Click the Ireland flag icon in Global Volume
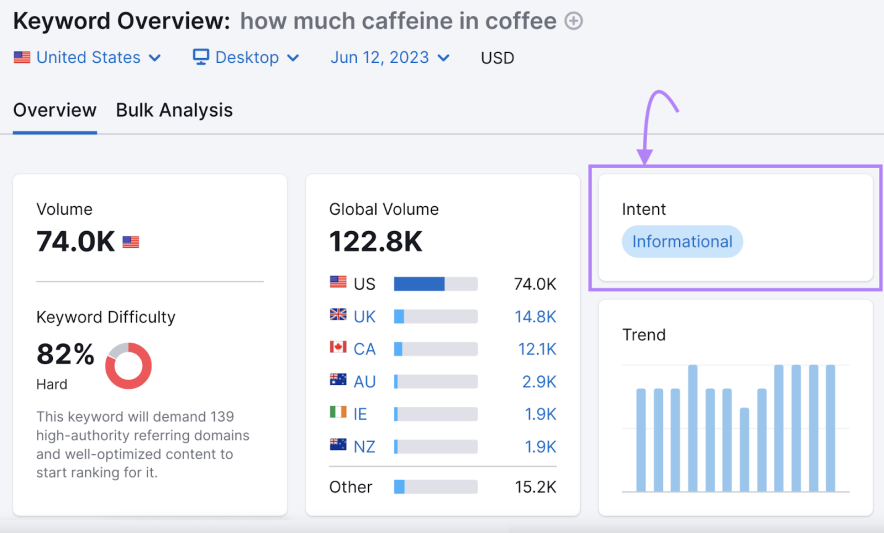The width and height of the screenshot is (884, 533). (338, 413)
